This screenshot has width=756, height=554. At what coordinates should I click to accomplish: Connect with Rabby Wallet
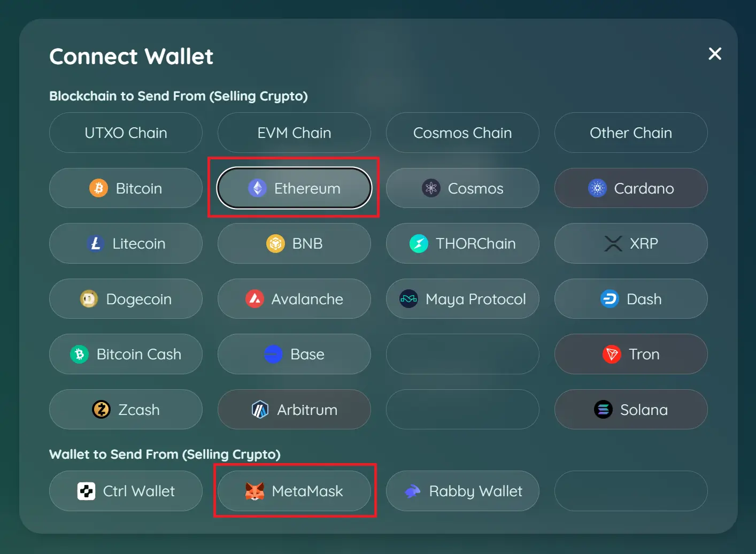click(x=462, y=491)
